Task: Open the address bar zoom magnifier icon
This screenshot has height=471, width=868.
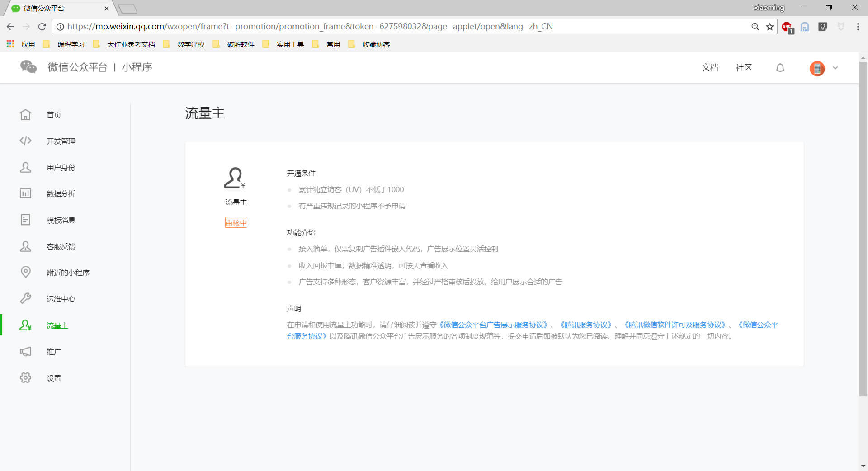Action: 755,27
